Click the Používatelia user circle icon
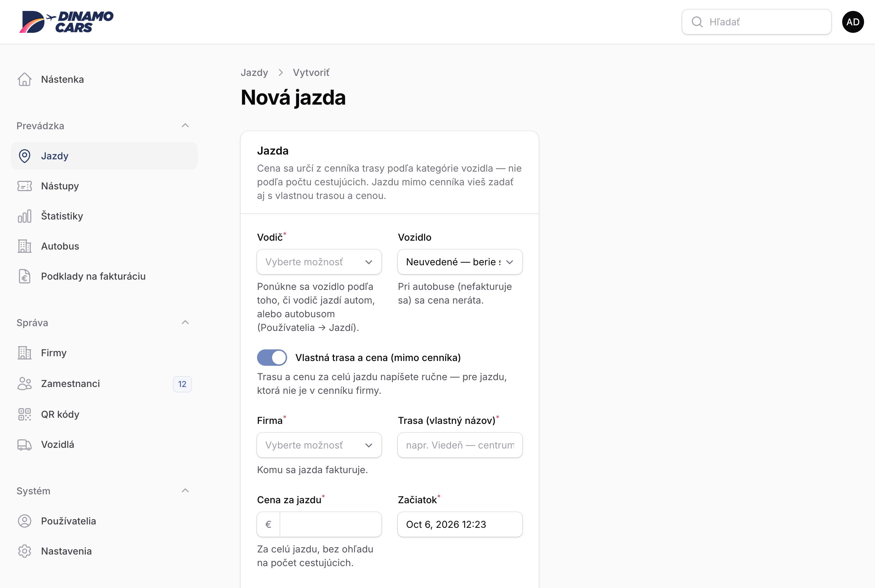This screenshot has width=875, height=588. 25,521
